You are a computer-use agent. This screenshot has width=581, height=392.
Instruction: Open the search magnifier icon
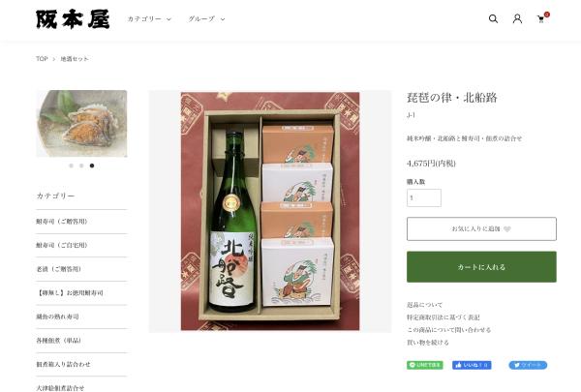493,19
